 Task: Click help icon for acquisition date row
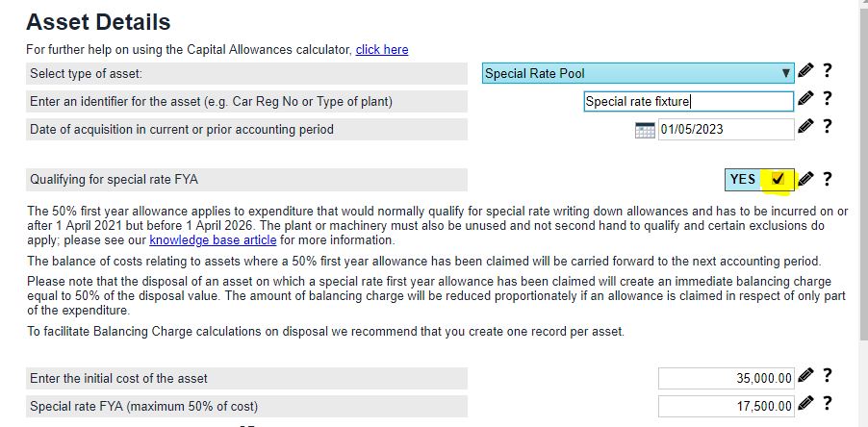pos(827,127)
